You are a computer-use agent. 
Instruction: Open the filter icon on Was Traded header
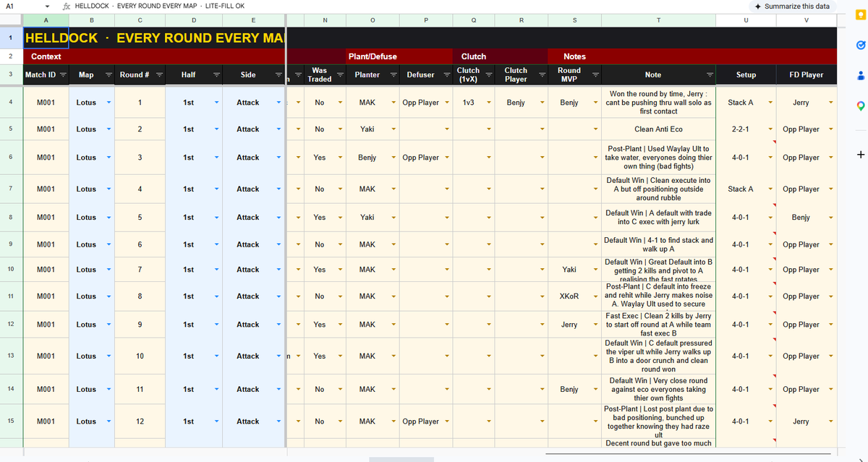(340, 74)
